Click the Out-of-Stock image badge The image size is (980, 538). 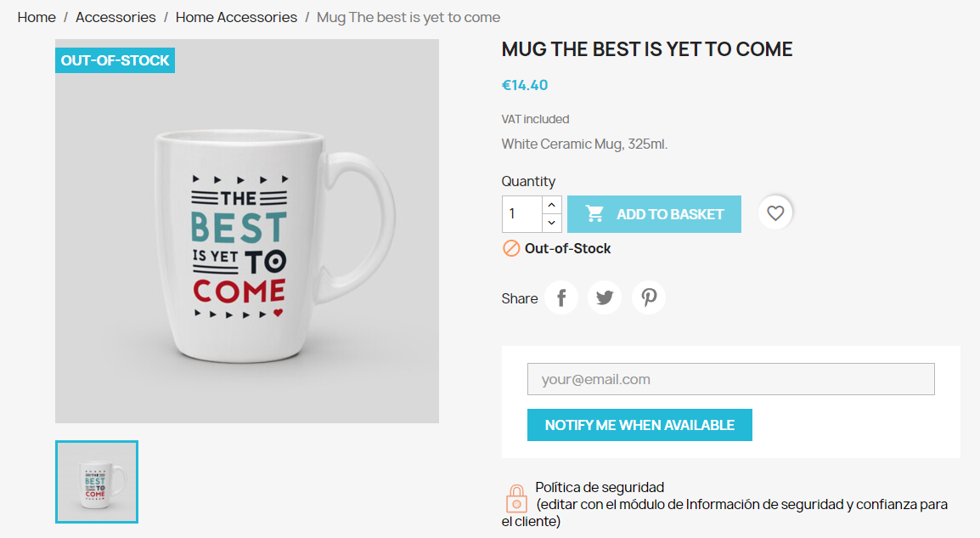click(x=115, y=60)
